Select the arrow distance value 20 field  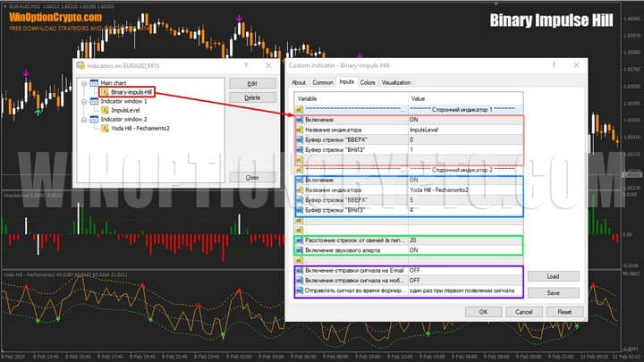click(x=463, y=240)
